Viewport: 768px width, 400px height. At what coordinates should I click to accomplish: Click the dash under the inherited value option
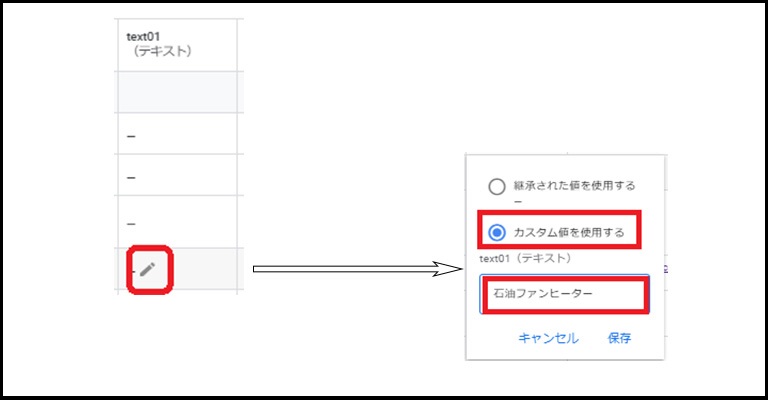pos(517,202)
